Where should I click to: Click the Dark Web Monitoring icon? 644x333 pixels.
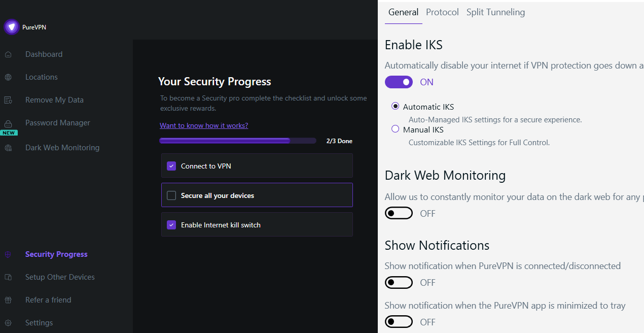click(8, 148)
